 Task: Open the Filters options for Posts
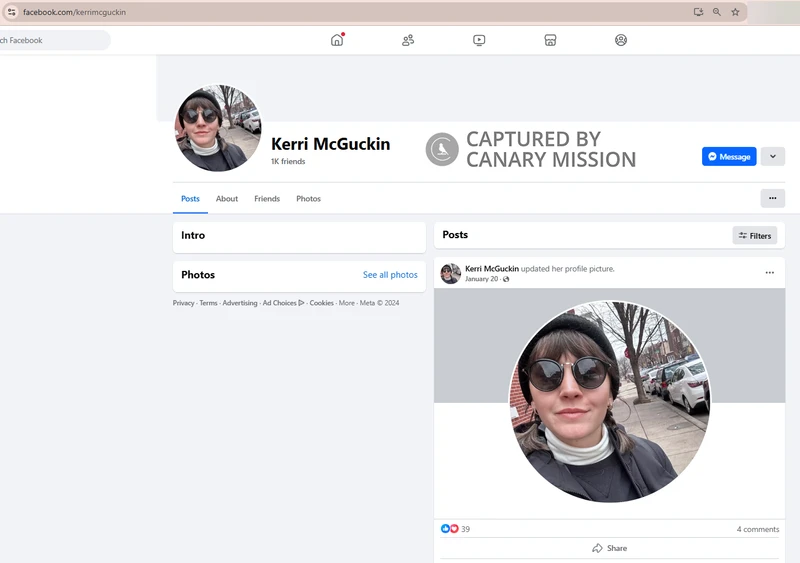755,236
